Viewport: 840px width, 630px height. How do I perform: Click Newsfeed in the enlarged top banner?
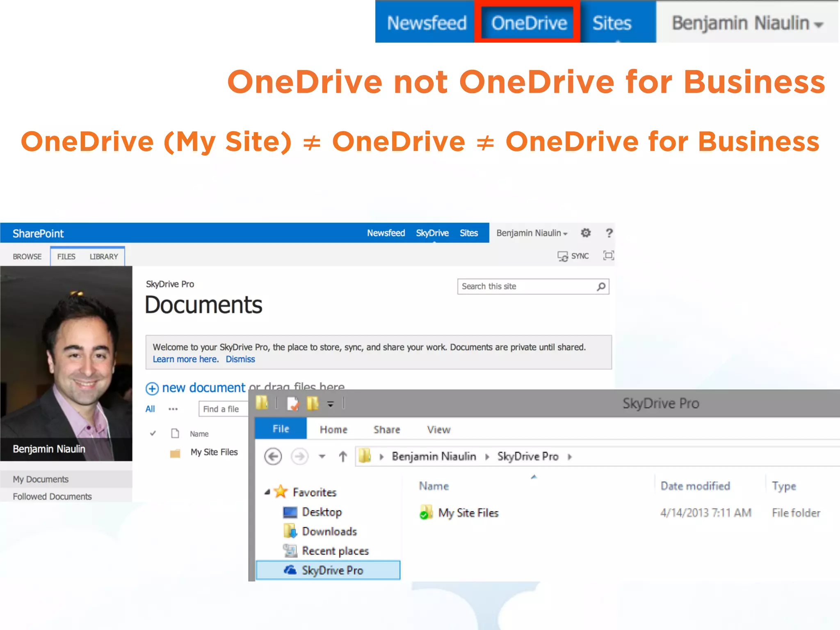click(x=427, y=23)
